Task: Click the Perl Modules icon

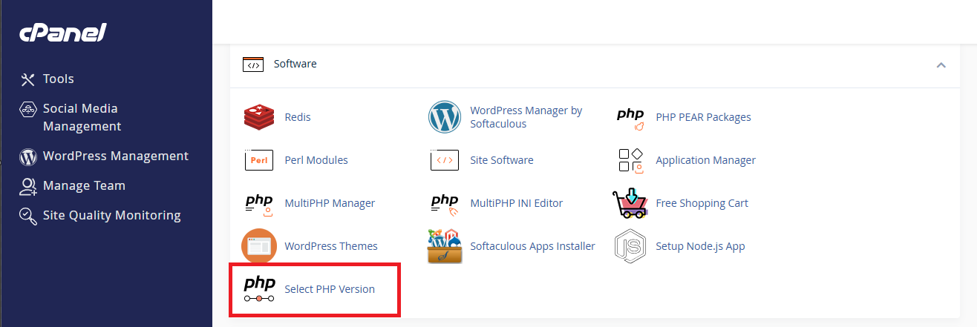Action: [x=259, y=160]
